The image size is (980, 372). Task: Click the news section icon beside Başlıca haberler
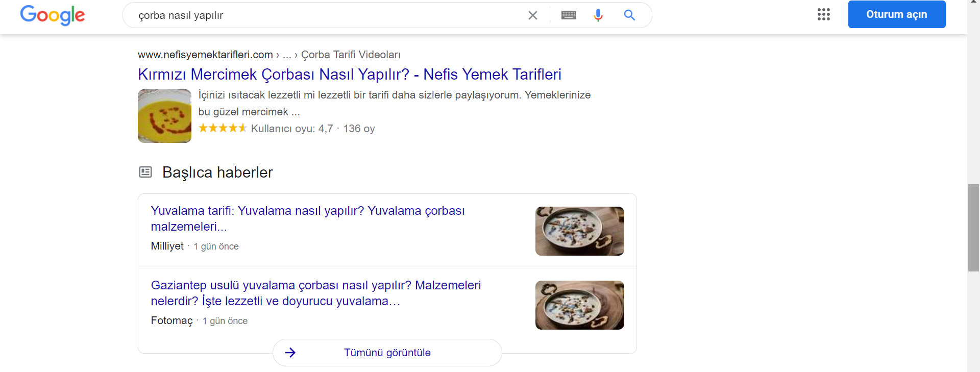(145, 172)
